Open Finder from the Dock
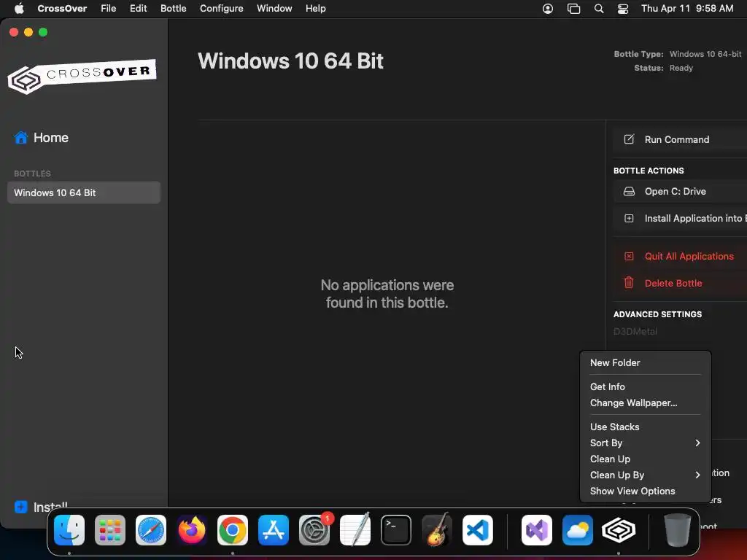This screenshot has height=560, width=747. click(x=69, y=530)
